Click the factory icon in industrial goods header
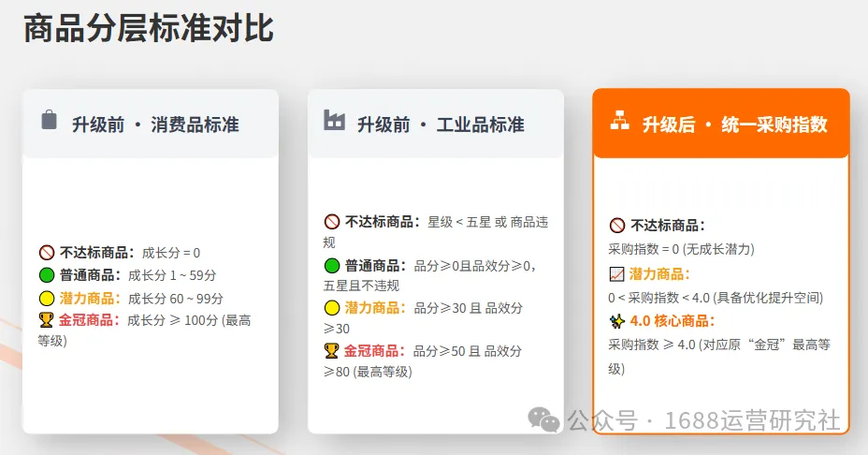 point(334,120)
